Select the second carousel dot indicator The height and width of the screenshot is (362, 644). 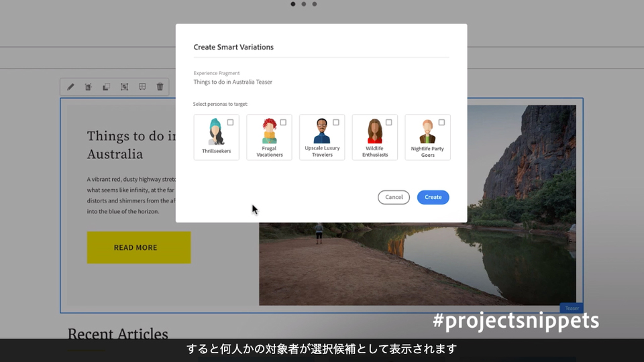pyautogui.click(x=303, y=4)
